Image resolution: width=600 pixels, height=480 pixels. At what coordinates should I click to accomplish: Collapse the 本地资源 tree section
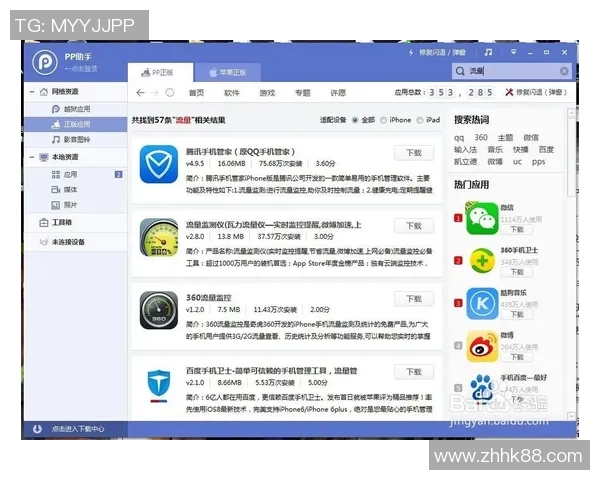click(x=32, y=157)
